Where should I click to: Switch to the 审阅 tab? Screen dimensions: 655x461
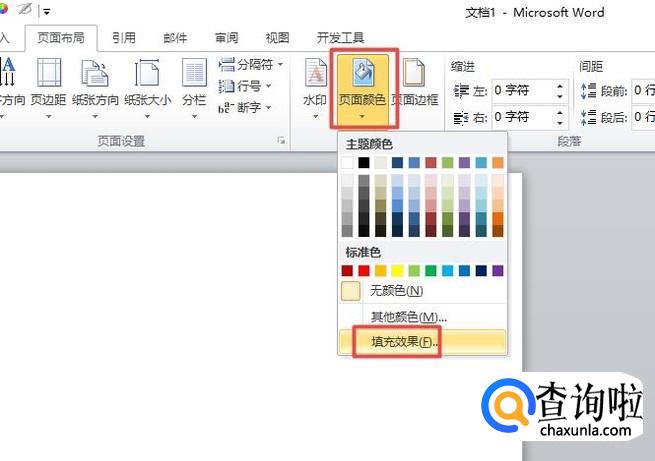tap(226, 38)
